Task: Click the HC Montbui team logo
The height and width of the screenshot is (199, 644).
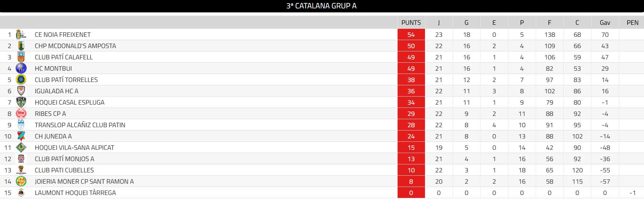Action: 21,69
